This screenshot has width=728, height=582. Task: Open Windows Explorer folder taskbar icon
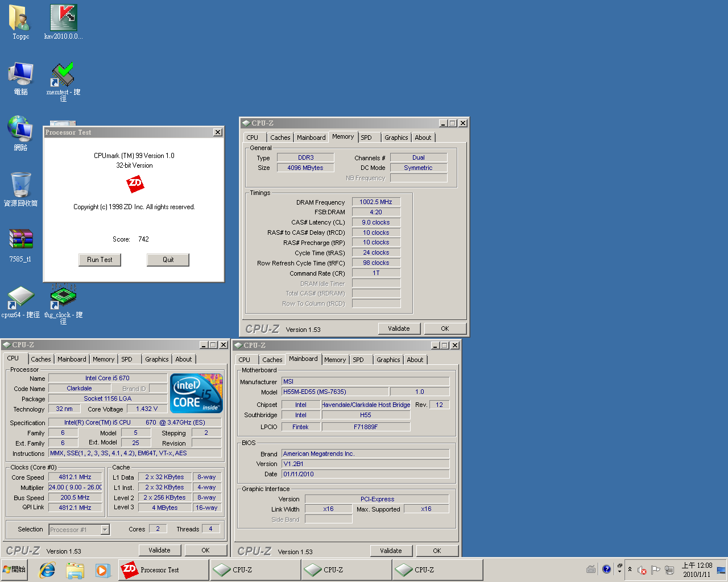tap(75, 570)
